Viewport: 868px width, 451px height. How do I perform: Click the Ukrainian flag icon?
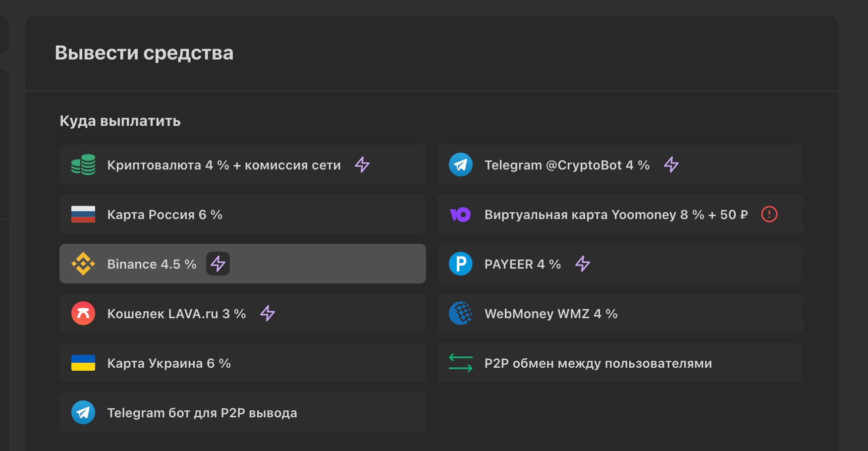[83, 363]
